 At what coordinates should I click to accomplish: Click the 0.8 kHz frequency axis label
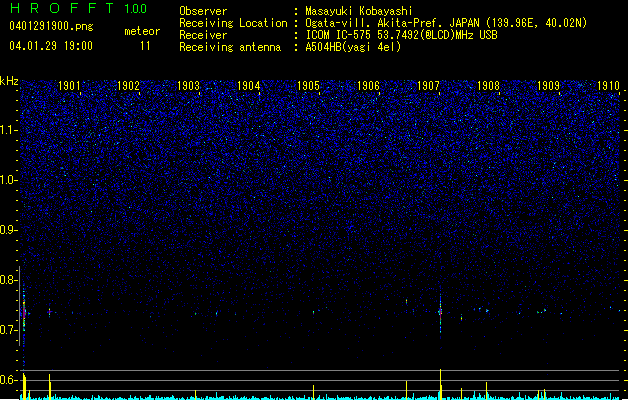8,280
